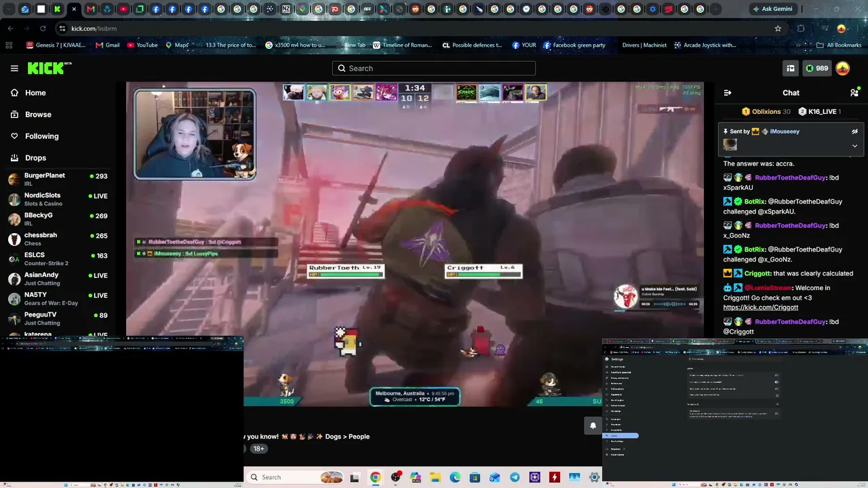This screenshot has height=488, width=868.
Task: Open Outlook from the taskbar
Action: coord(495,477)
